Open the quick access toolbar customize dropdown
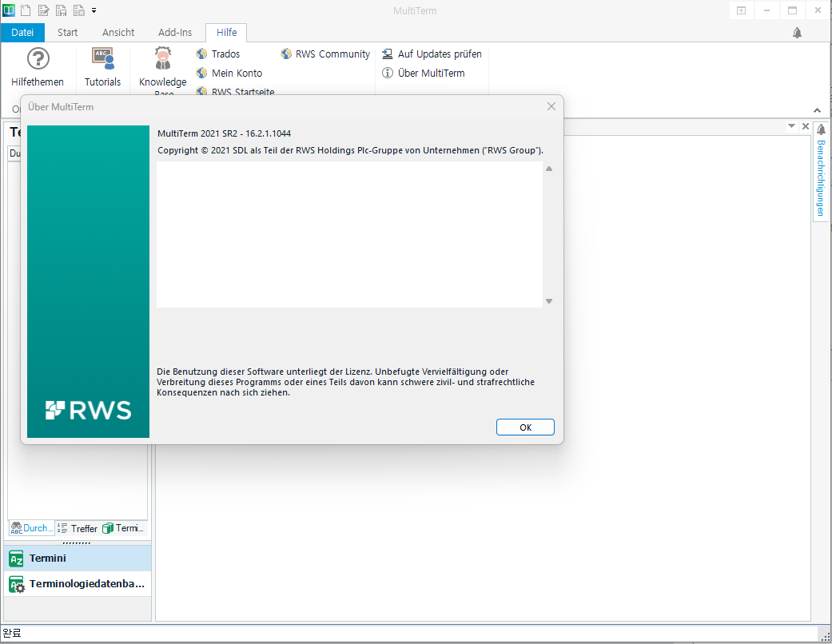The image size is (832, 644). pyautogui.click(x=92, y=10)
